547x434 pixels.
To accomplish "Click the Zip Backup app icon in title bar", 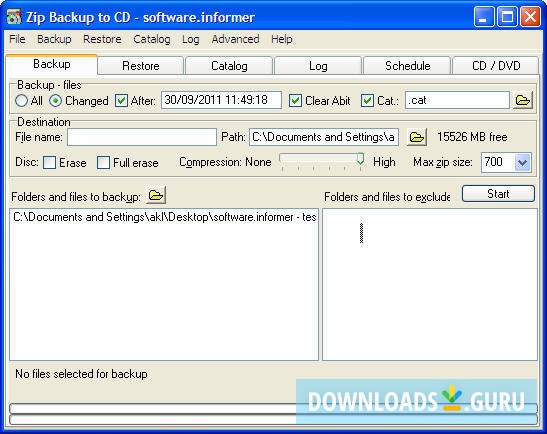I will [14, 17].
